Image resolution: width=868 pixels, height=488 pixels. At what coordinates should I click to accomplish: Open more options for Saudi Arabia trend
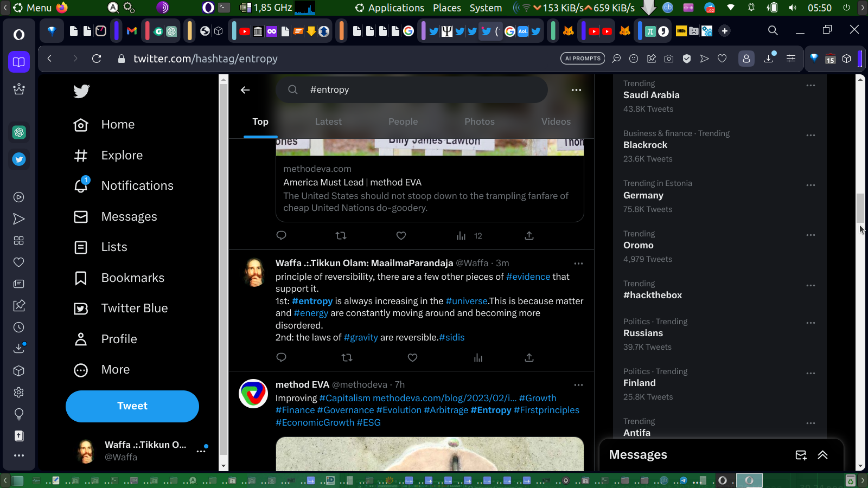tap(810, 86)
